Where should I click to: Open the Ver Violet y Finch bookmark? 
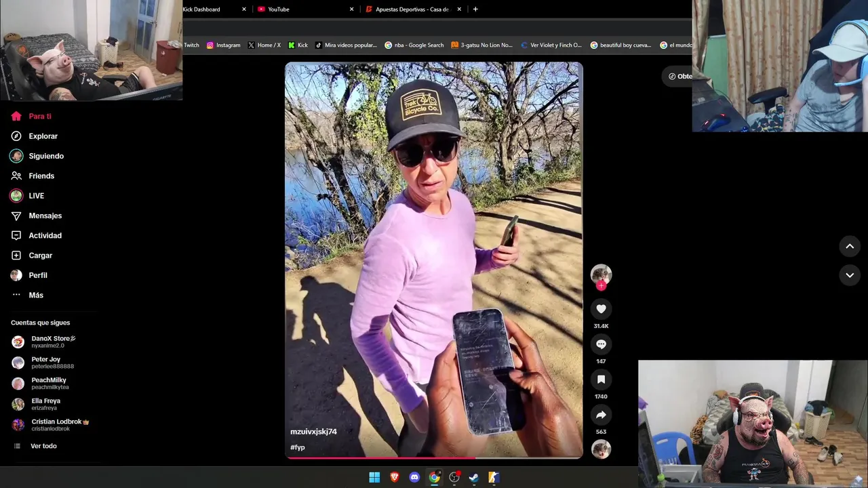(551, 45)
